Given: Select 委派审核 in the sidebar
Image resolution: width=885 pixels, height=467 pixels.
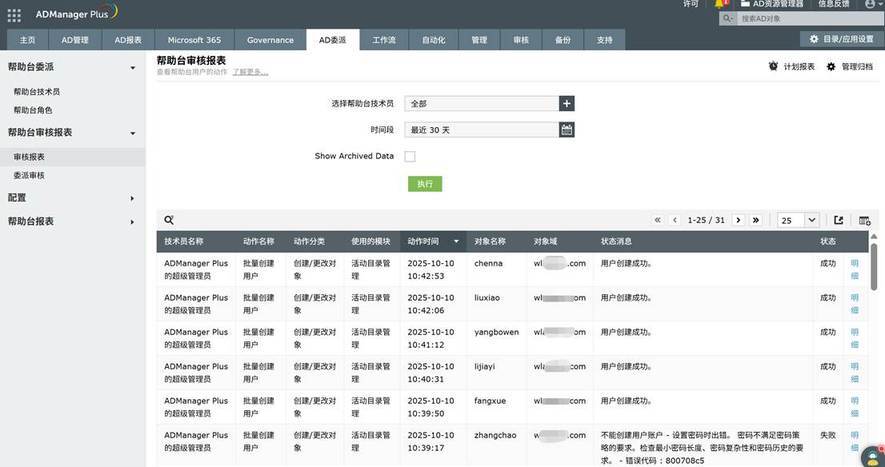Looking at the screenshot, I should [x=29, y=176].
